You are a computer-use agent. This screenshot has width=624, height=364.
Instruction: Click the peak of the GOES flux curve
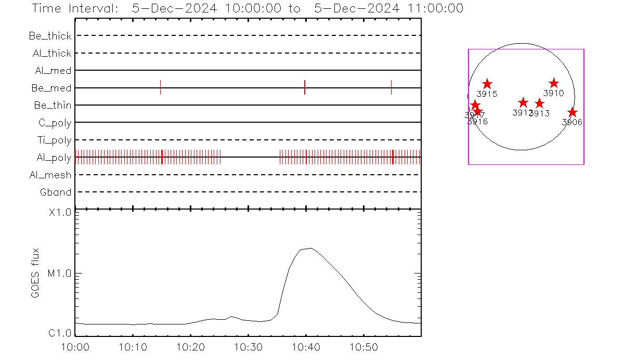coord(310,248)
